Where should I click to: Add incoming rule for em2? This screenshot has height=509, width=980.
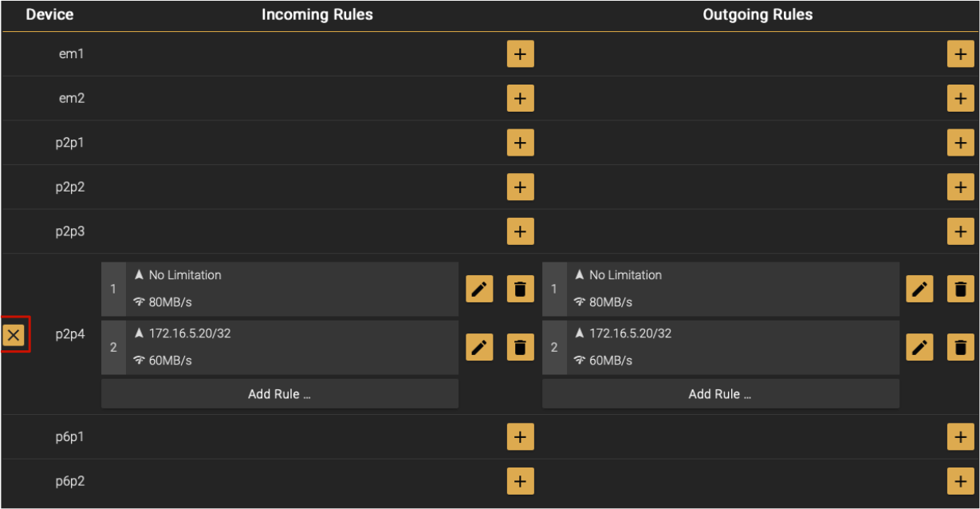520,98
